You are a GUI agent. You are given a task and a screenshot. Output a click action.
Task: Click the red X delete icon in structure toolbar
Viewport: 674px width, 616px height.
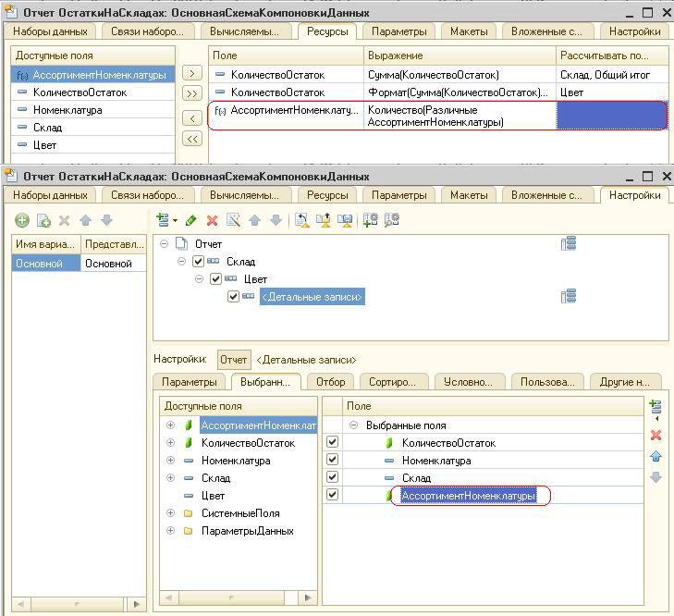(212, 220)
